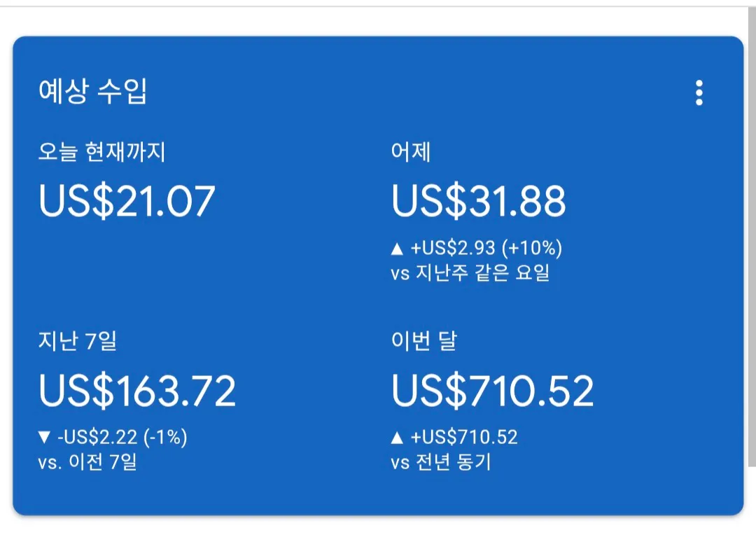Click the small +US$710.52 change text
This screenshot has height=535, width=756.
pyautogui.click(x=464, y=438)
